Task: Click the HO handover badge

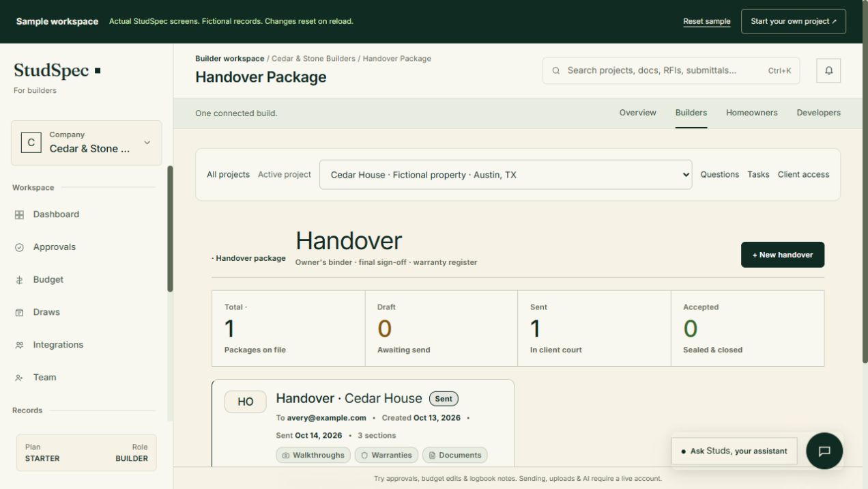Action: click(246, 402)
